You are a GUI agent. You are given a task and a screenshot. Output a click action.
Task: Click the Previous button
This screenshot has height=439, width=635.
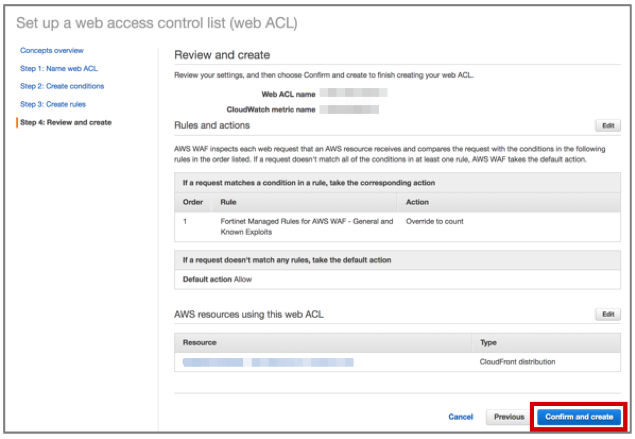pos(507,416)
